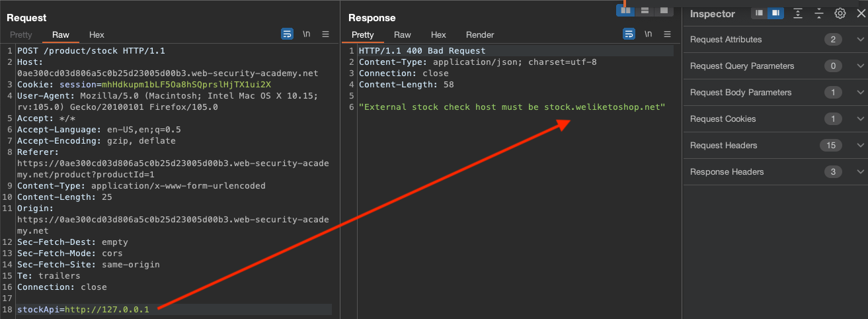Toggle line wrap in Request panel
The height and width of the screenshot is (319, 868).
pos(287,34)
